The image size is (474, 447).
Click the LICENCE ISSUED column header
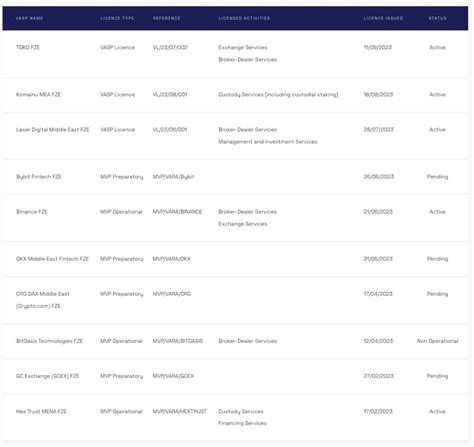[383, 18]
